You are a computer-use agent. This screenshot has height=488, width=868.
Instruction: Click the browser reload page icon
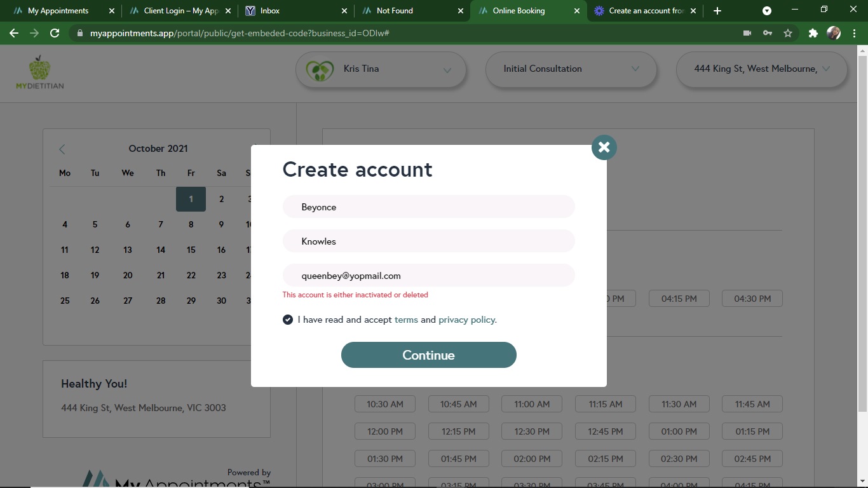tap(55, 33)
